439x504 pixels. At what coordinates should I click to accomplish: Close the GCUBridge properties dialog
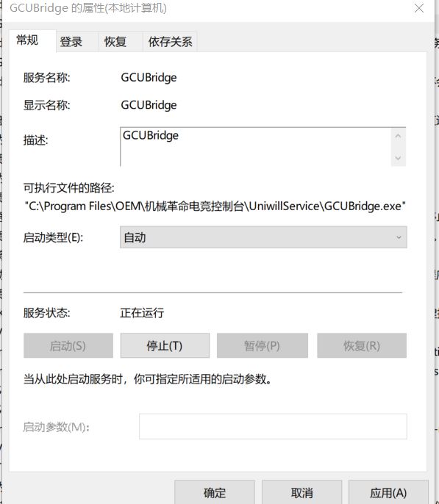[x=418, y=8]
